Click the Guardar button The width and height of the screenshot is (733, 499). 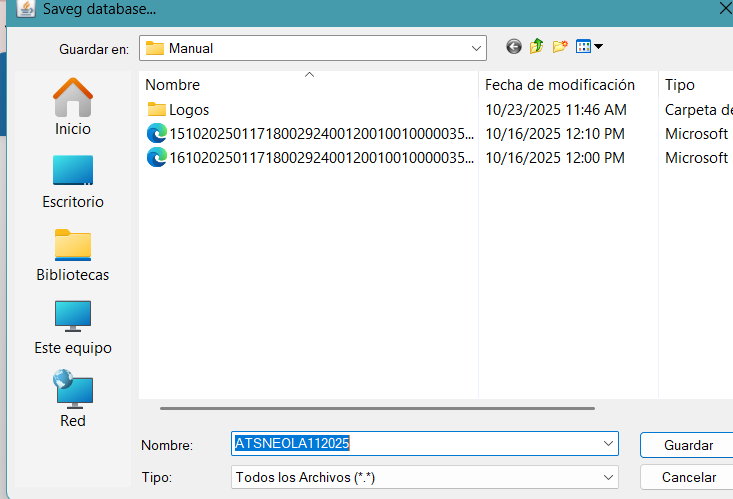coord(689,445)
